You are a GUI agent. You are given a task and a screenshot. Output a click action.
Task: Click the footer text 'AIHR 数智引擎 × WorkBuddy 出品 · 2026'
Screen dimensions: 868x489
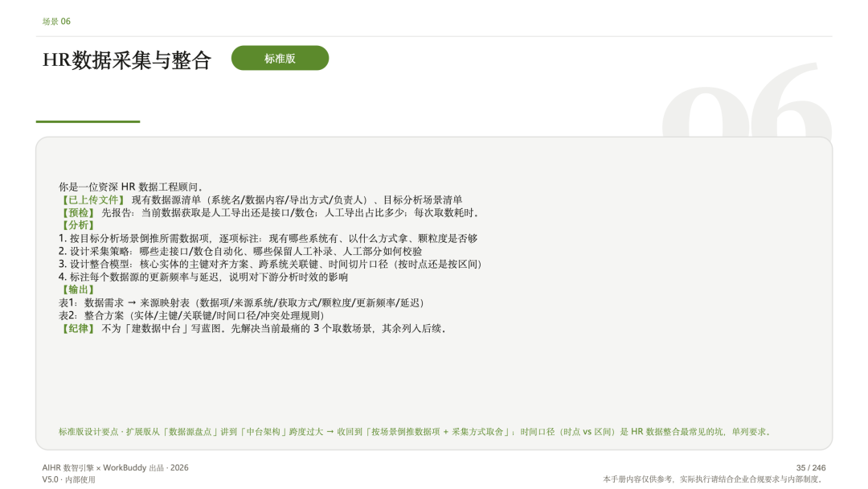[115, 468]
